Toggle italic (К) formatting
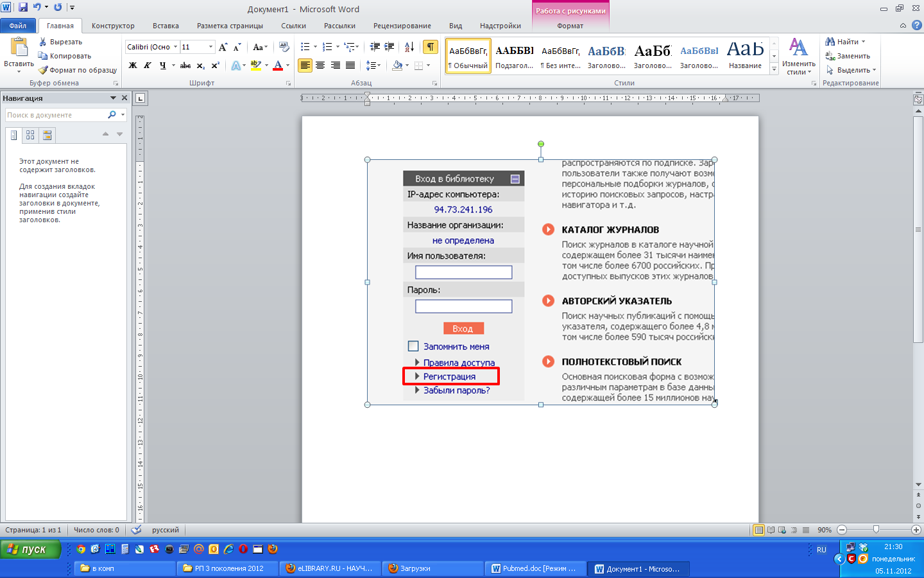 pyautogui.click(x=148, y=66)
